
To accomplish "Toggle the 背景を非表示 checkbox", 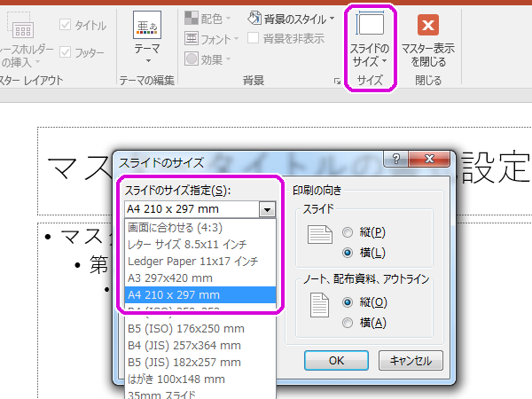I will pos(254,38).
